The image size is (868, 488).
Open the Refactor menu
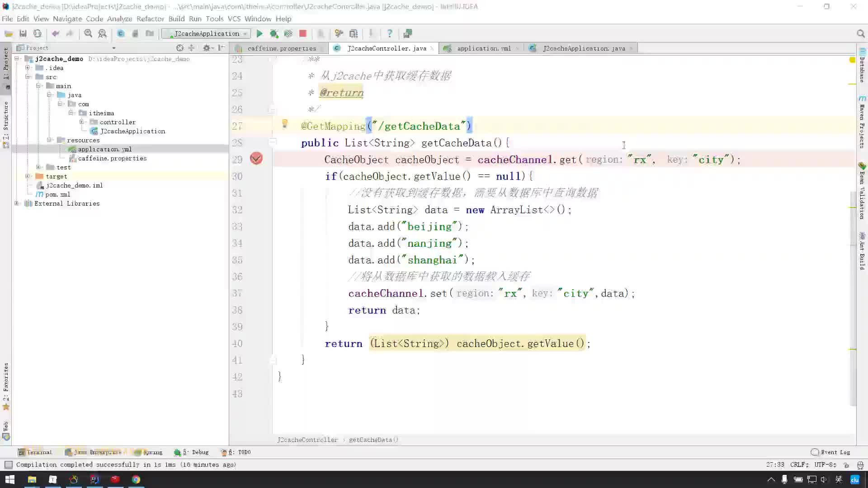pos(150,19)
